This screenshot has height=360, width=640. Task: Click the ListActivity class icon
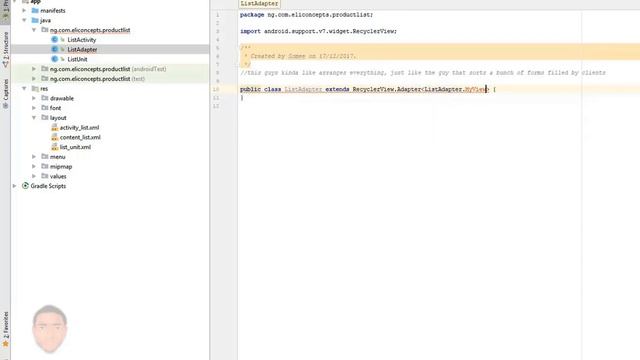55,40
